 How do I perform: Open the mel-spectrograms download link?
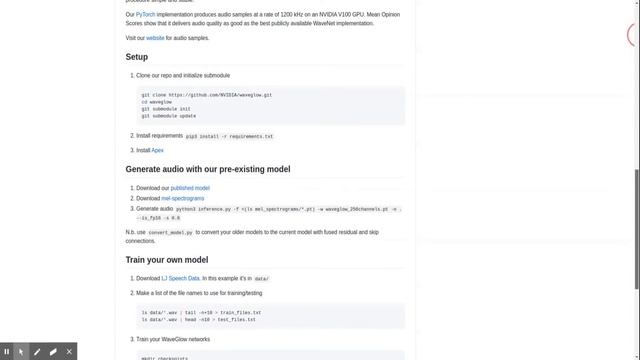[x=182, y=198]
